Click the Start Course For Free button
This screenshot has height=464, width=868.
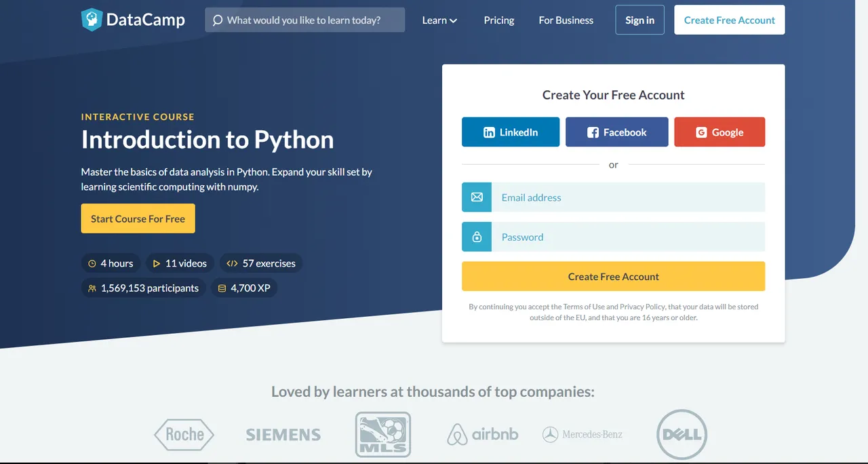(138, 218)
